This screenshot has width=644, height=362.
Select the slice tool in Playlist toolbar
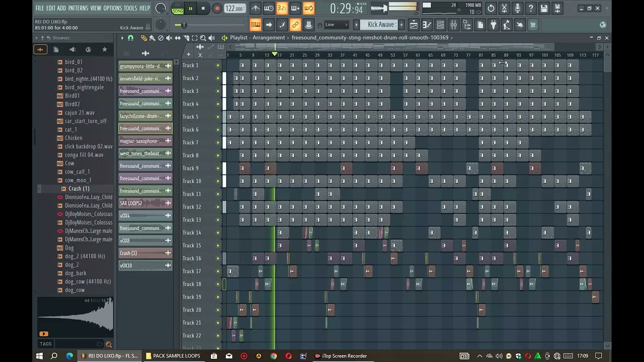(186, 38)
